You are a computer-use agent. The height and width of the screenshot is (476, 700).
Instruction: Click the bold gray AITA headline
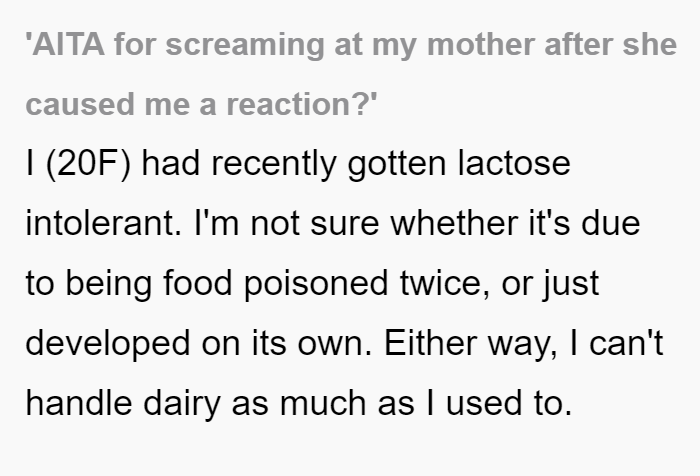coord(351,74)
